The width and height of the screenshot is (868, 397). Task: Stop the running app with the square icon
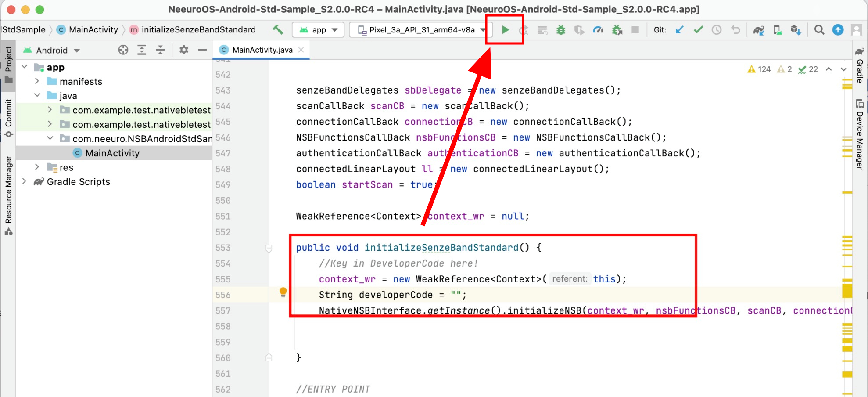[x=635, y=30]
